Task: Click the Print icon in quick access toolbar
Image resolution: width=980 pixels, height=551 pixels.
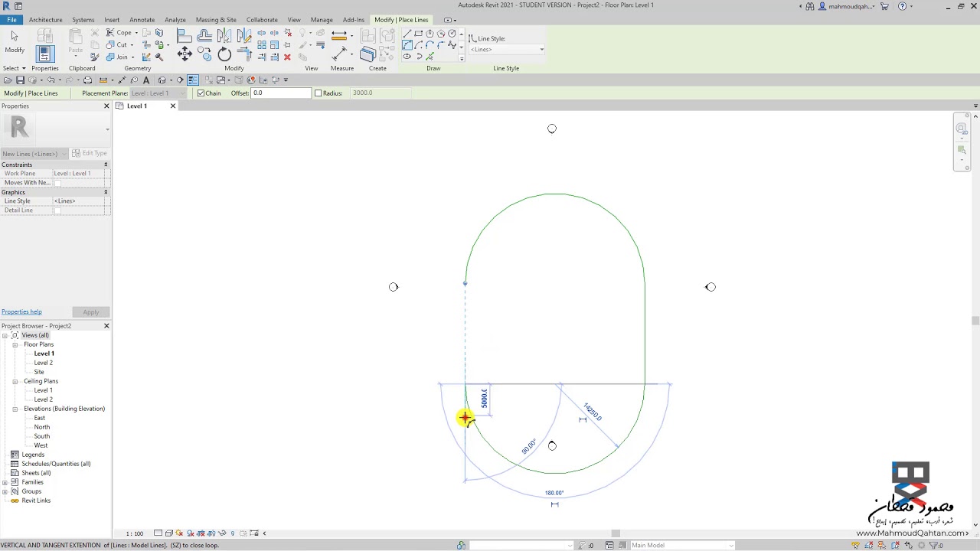Action: [x=87, y=80]
